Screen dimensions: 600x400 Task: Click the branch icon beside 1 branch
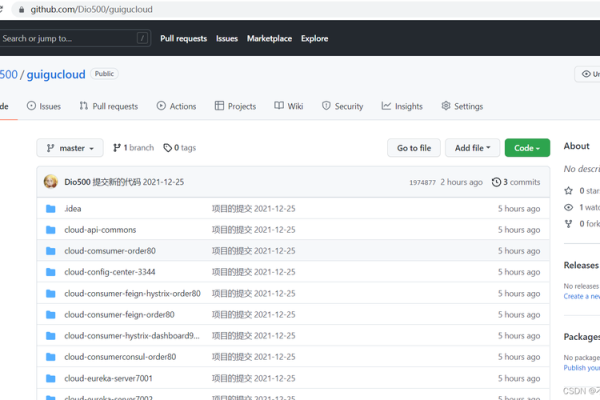[117, 148]
